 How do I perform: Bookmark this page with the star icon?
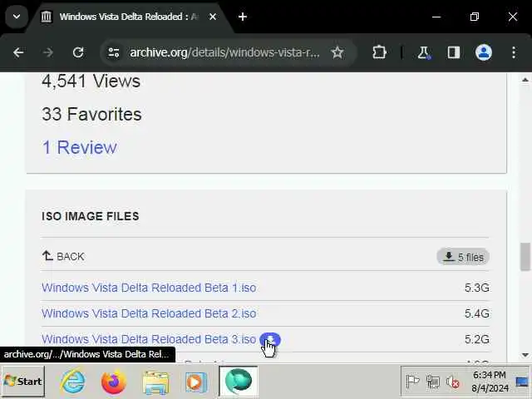click(x=337, y=52)
